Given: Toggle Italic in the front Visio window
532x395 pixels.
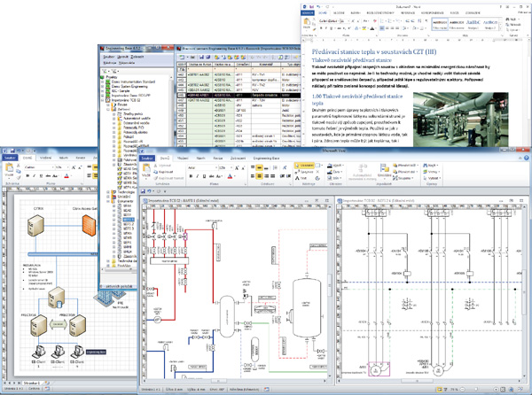Looking at the screenshot, I should coord(198,176).
